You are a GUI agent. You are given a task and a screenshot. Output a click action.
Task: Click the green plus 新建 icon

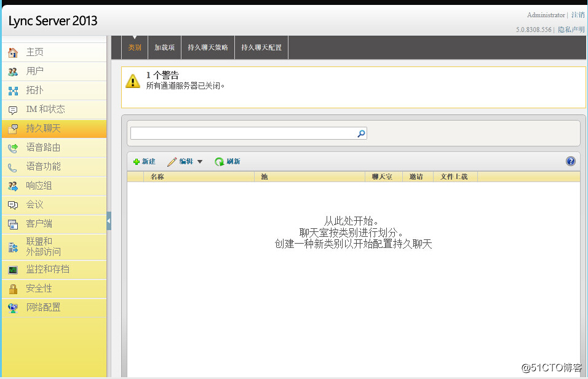coord(137,162)
